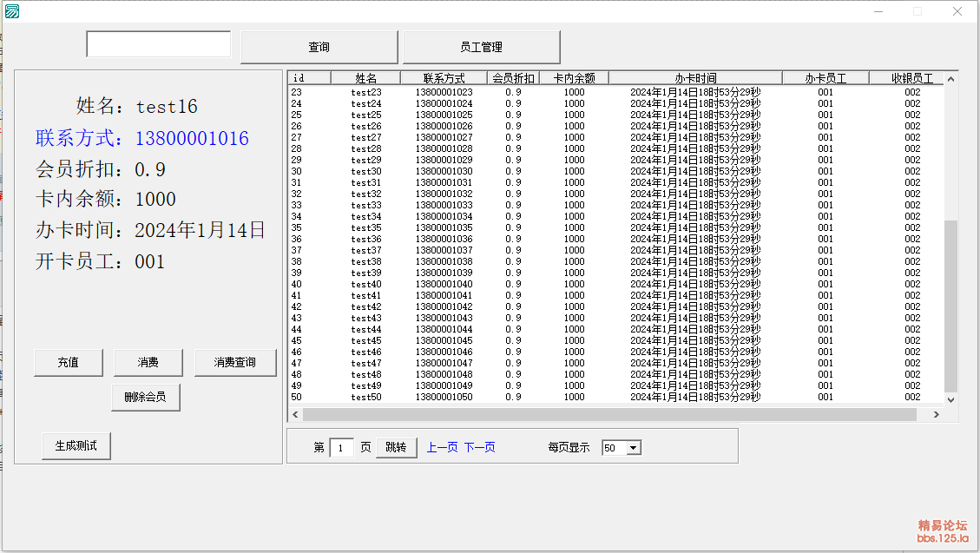The height and width of the screenshot is (553, 980).
Task: Sort by 姓名 column header
Action: (365, 78)
